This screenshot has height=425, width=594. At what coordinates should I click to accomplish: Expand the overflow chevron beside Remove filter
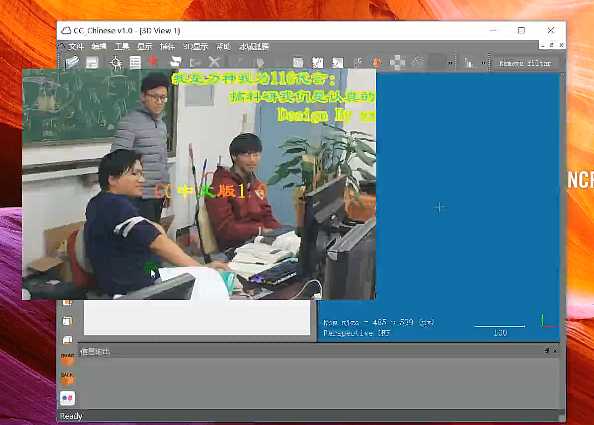(x=483, y=63)
